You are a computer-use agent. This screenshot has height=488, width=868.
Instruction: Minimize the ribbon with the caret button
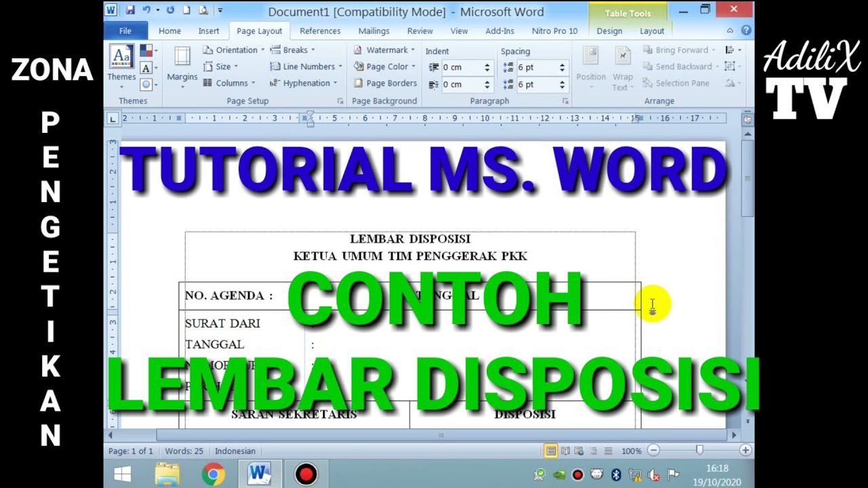point(730,31)
